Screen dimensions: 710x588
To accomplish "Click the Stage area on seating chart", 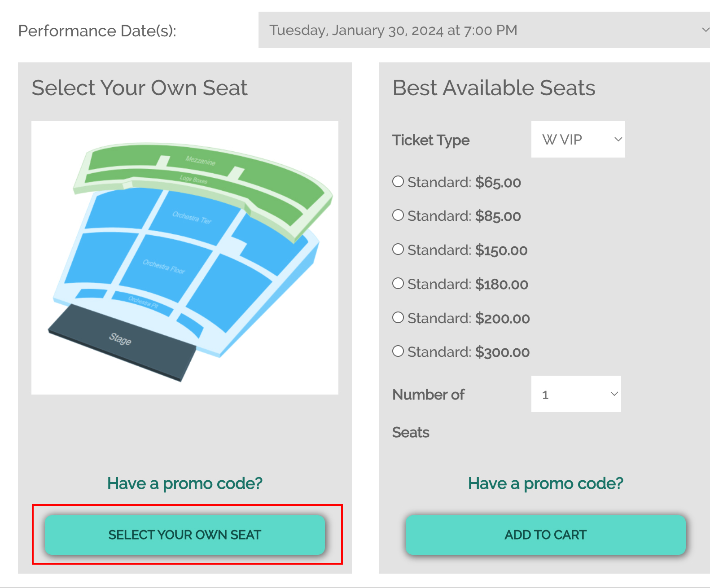I will pos(120,339).
